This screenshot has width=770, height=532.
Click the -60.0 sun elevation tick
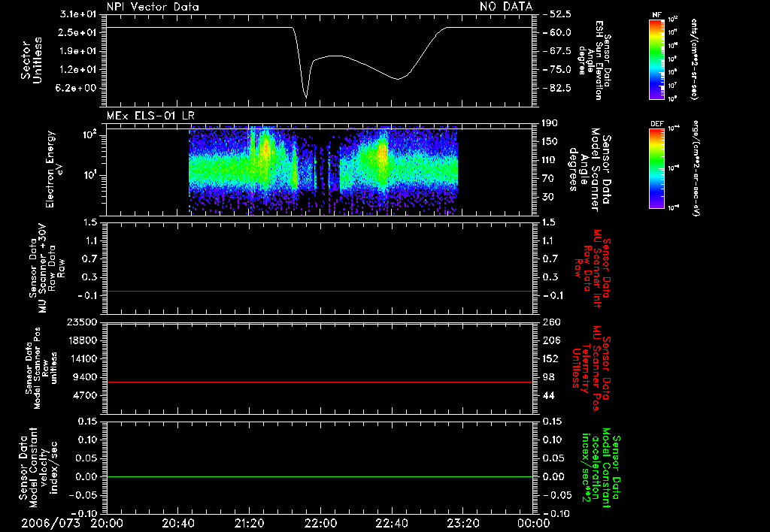coord(557,32)
